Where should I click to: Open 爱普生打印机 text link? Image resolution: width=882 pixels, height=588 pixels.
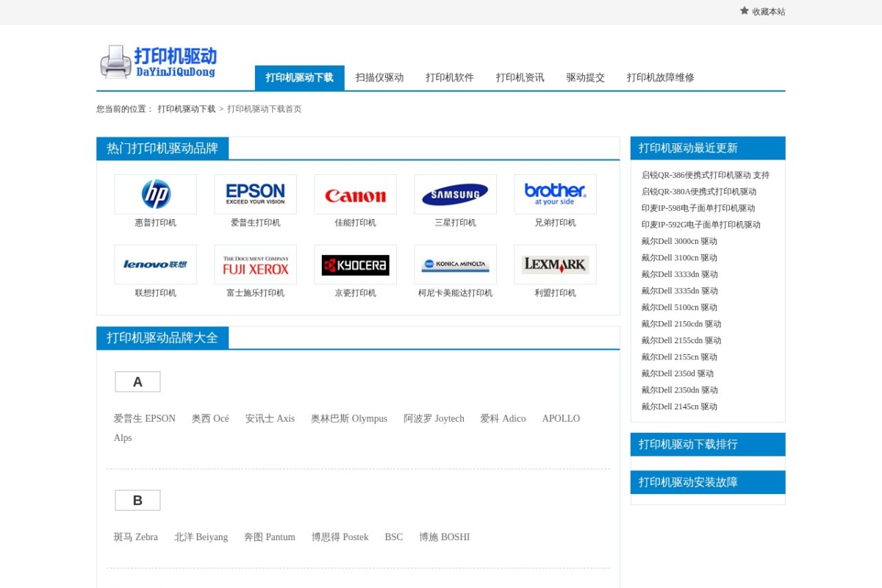(x=256, y=223)
